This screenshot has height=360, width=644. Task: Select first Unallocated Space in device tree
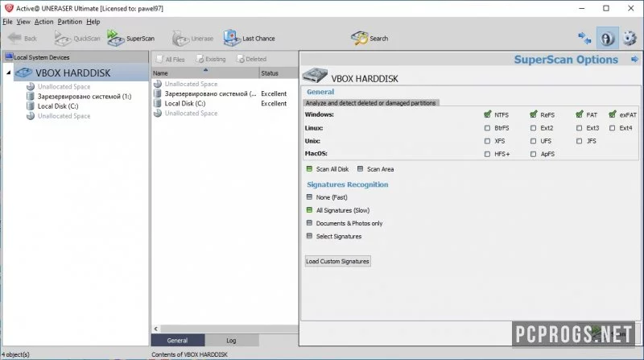[64, 87]
